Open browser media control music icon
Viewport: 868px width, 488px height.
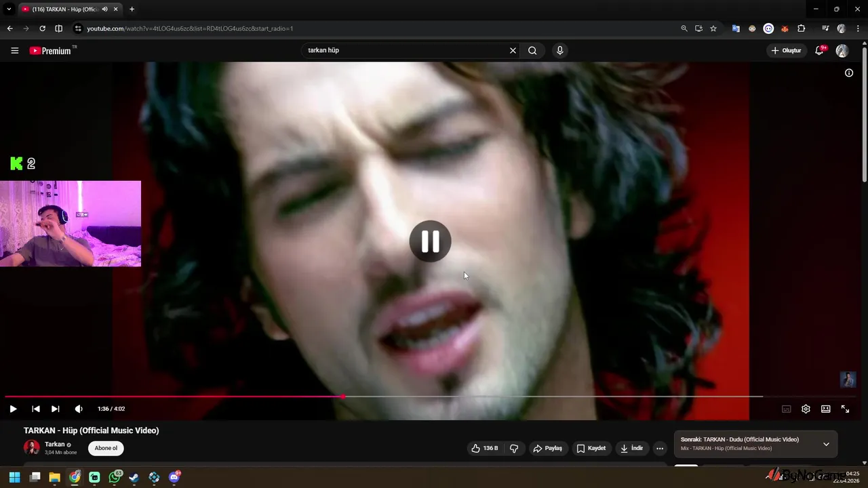pos(825,28)
